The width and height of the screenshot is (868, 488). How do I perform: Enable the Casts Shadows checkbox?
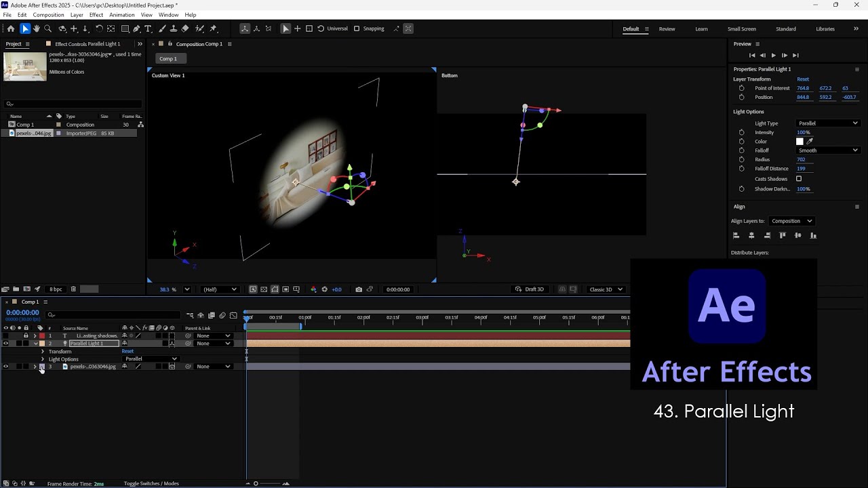click(x=799, y=179)
